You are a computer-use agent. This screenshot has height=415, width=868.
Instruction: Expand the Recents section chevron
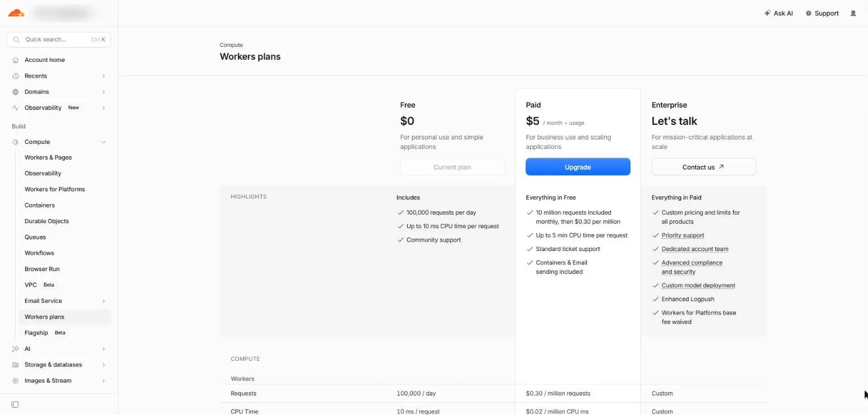[104, 76]
